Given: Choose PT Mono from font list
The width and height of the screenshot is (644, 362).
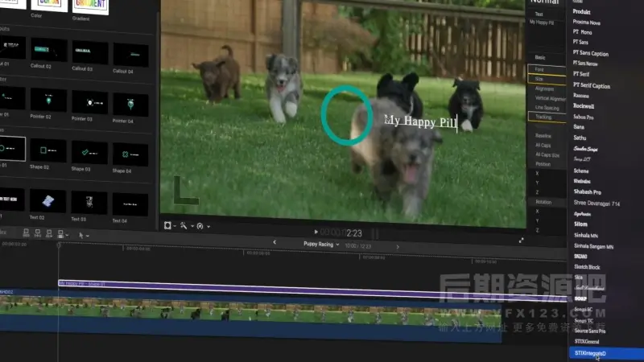Looking at the screenshot, I should [582, 32].
